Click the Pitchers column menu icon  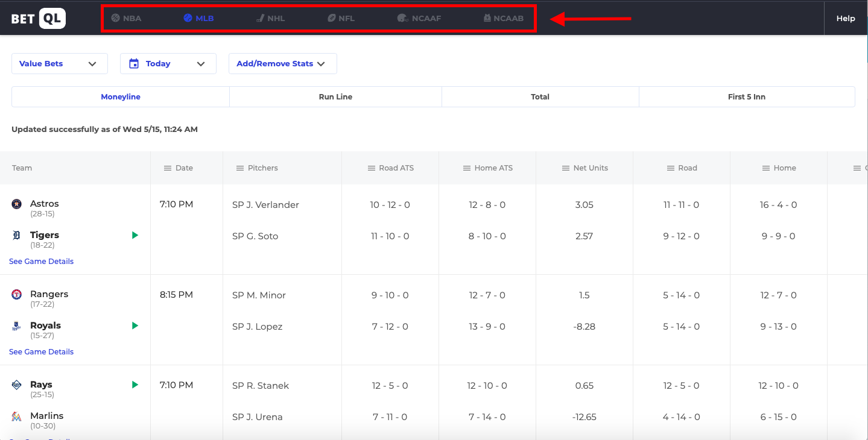[x=240, y=168]
